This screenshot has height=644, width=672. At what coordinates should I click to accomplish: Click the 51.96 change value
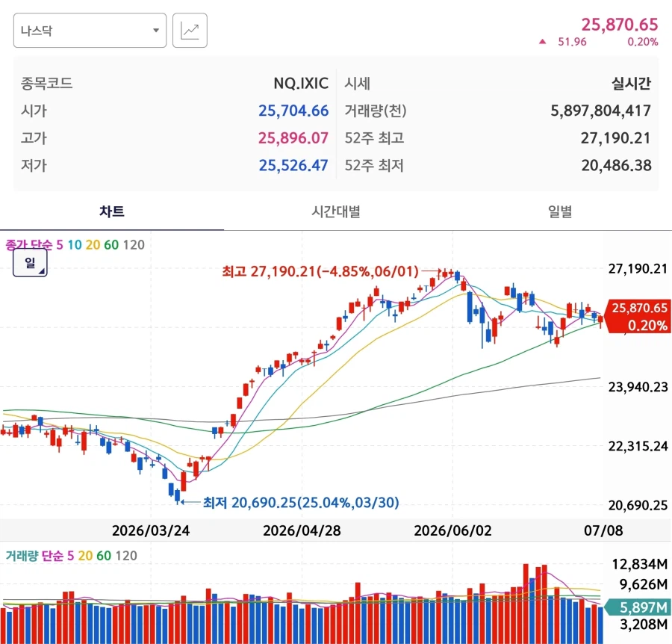pos(572,42)
